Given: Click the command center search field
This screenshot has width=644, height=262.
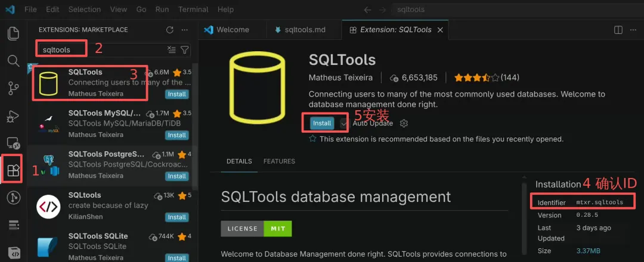Looking at the screenshot, I should (x=518, y=9).
